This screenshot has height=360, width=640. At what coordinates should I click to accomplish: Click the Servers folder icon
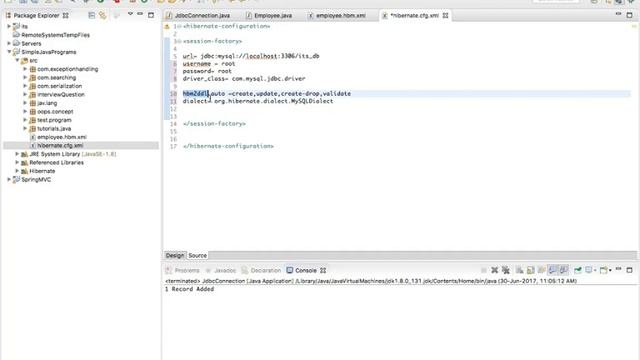tap(16, 43)
